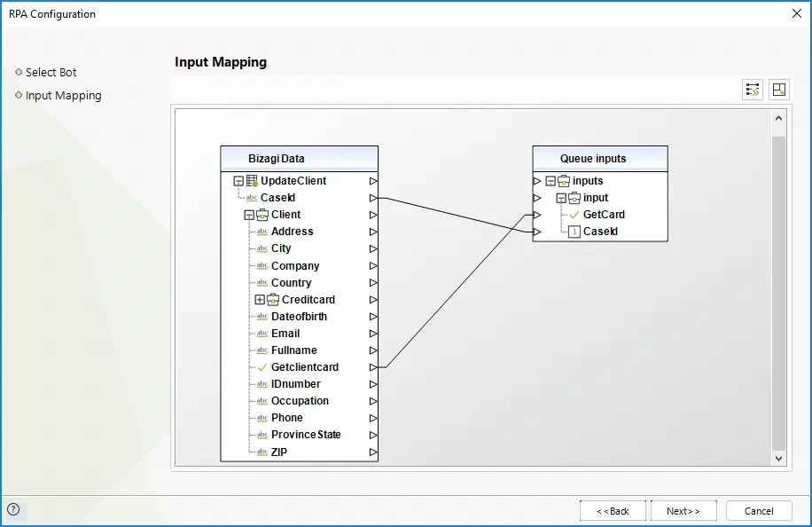This screenshot has height=527, width=812.
Task: Click the Creditcard entity briefcase icon
Action: 273,300
